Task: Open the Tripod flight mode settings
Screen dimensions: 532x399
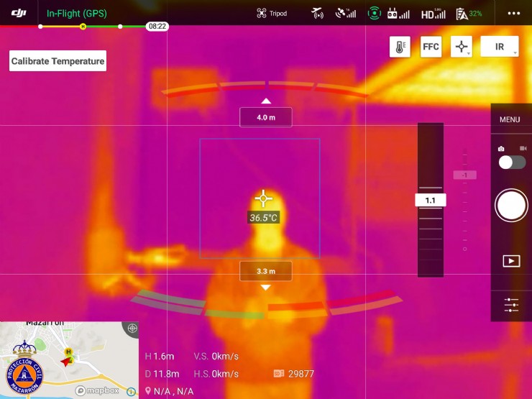Action: (x=272, y=14)
